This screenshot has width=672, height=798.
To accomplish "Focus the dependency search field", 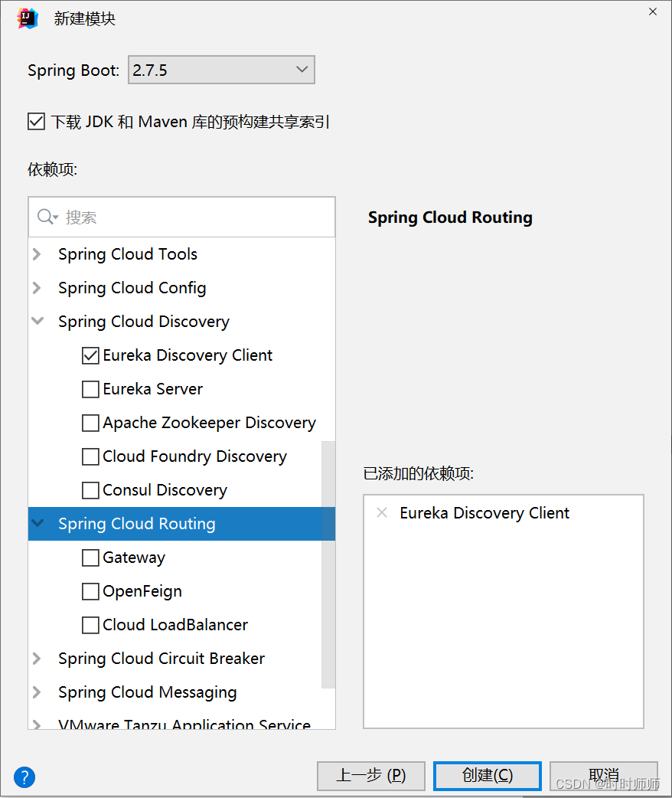I will (181, 217).
